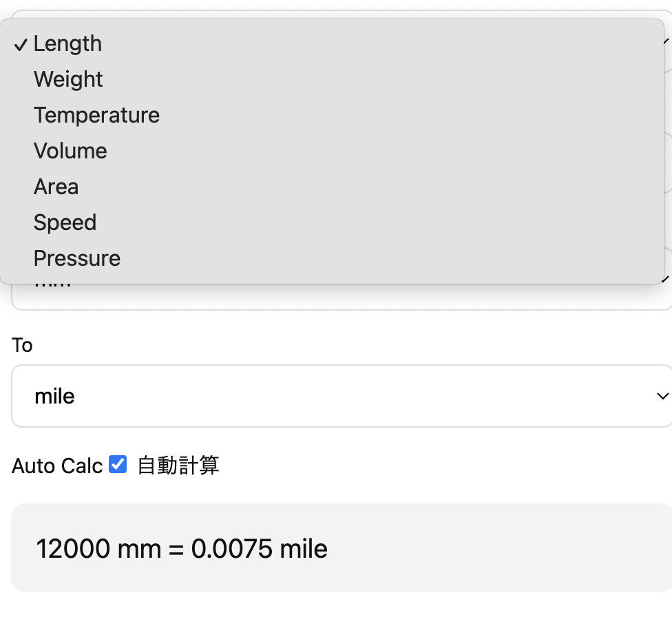Click the chevron on the To selector
Viewport: 672px width, 617px height.
[662, 396]
